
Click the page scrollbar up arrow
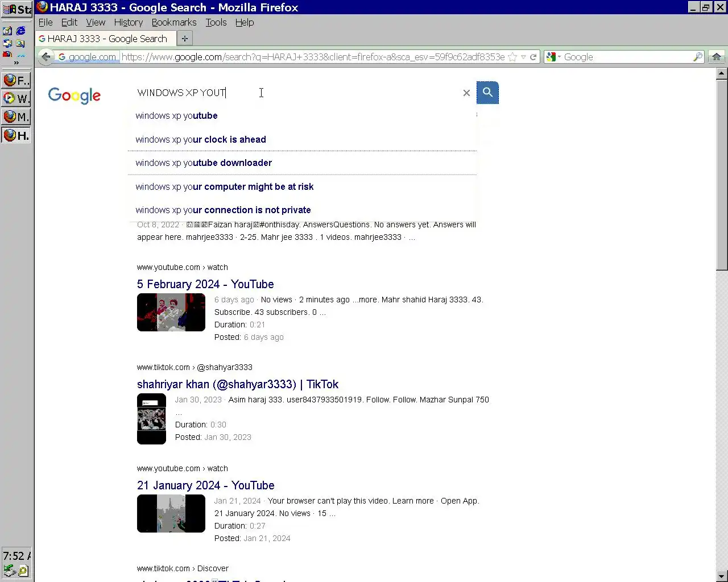(722, 73)
